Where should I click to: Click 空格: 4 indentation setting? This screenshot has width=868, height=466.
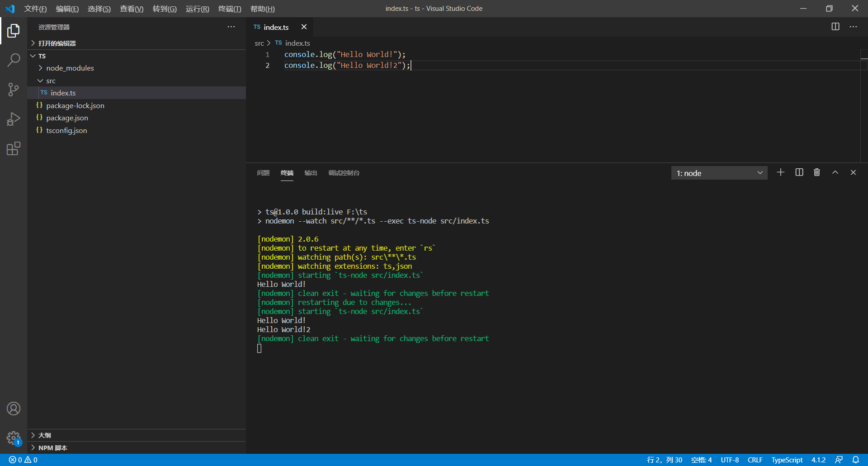click(701, 460)
